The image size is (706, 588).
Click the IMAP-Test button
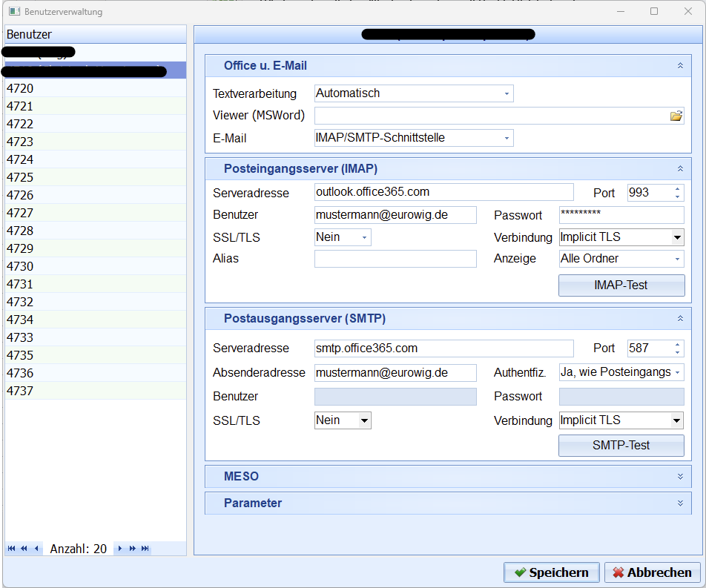(x=621, y=285)
